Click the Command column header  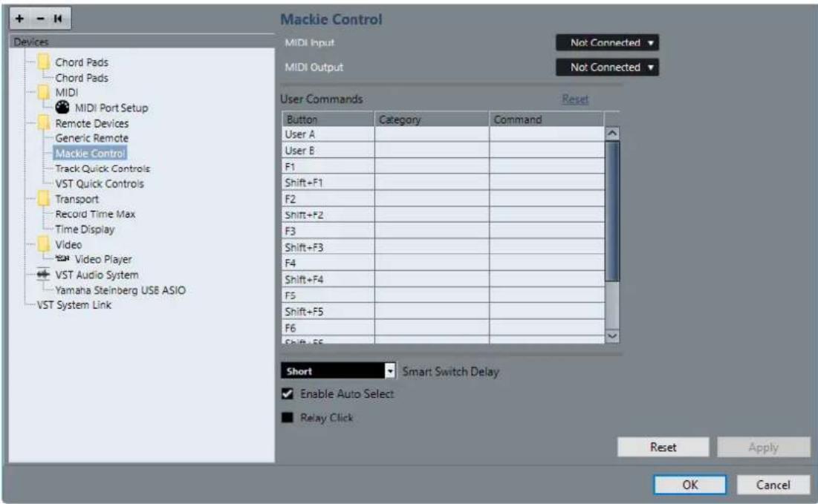tap(547, 120)
